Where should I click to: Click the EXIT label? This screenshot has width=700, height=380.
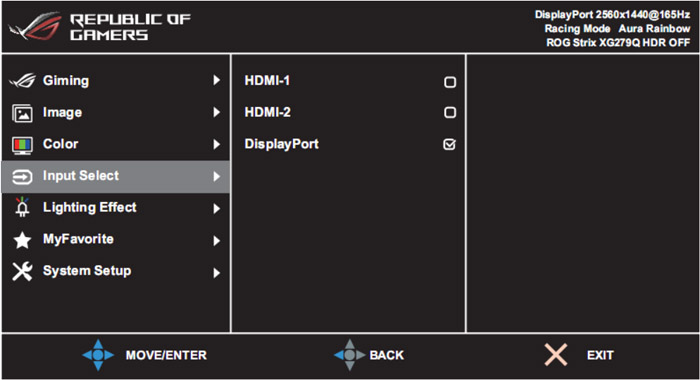[x=600, y=355]
